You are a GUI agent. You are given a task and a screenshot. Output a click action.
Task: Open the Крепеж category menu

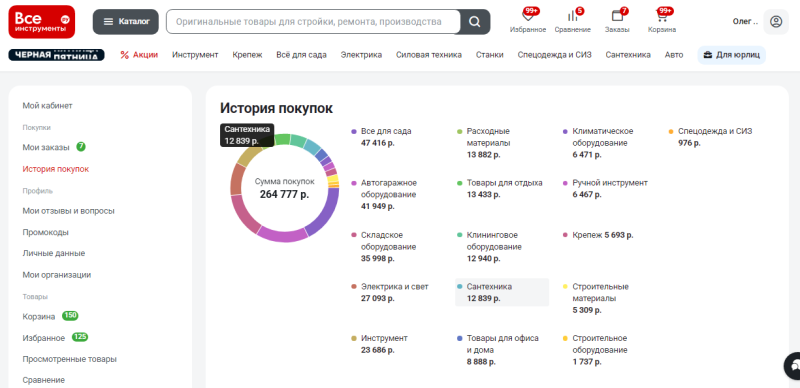[x=247, y=55]
